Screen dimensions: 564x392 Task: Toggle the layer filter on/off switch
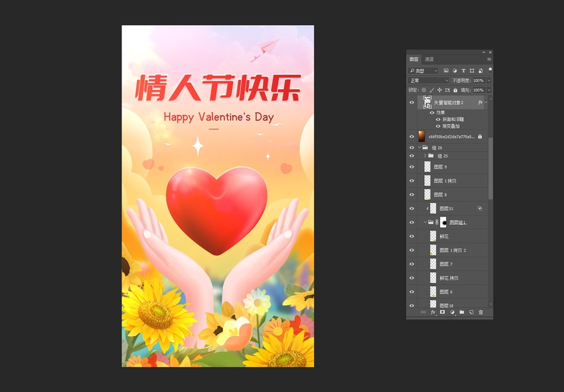[490, 70]
